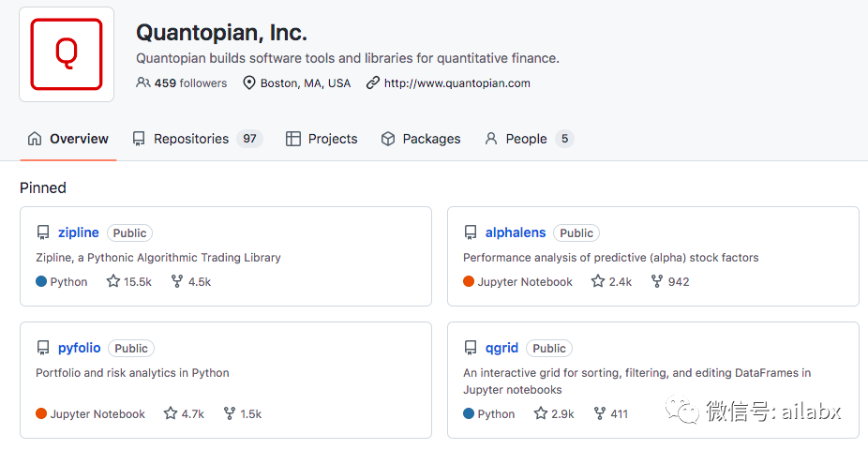Click the Quantopian Q logo avatar
Screen dimensions: 868x449
pos(67,54)
